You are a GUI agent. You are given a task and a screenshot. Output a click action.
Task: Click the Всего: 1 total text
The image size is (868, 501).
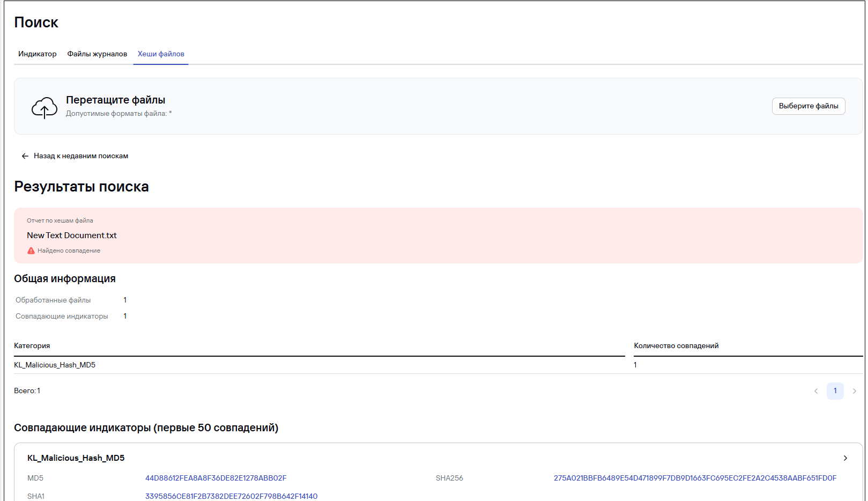pyautogui.click(x=27, y=391)
